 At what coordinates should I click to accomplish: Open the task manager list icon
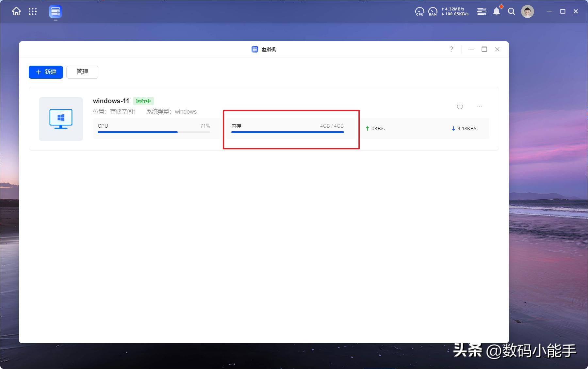click(482, 12)
